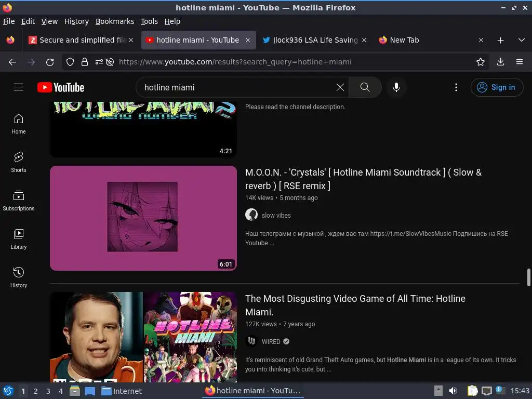Viewport: 532px width, 399px height.
Task: Open the site permissions icon in address bar
Action: tap(99, 62)
